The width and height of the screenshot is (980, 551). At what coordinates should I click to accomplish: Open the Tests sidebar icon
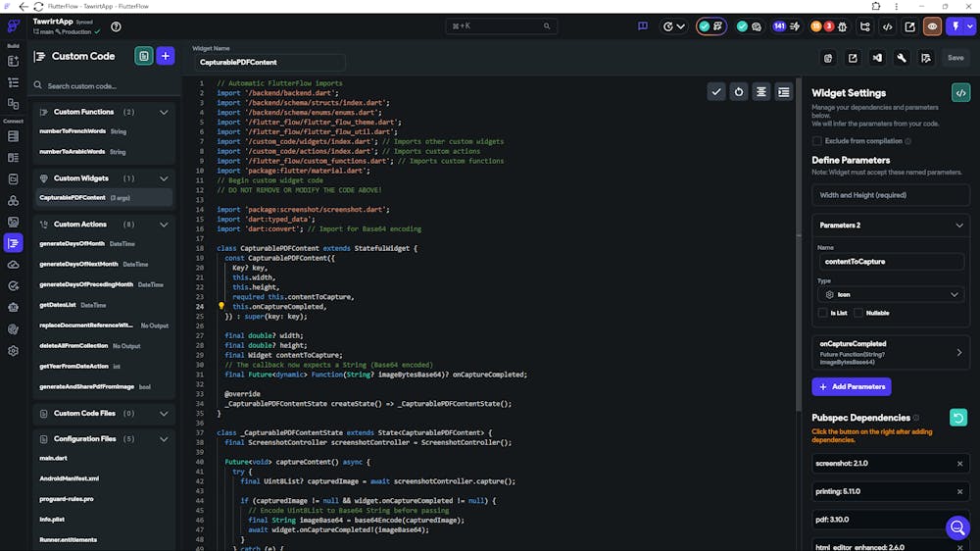pyautogui.click(x=13, y=286)
